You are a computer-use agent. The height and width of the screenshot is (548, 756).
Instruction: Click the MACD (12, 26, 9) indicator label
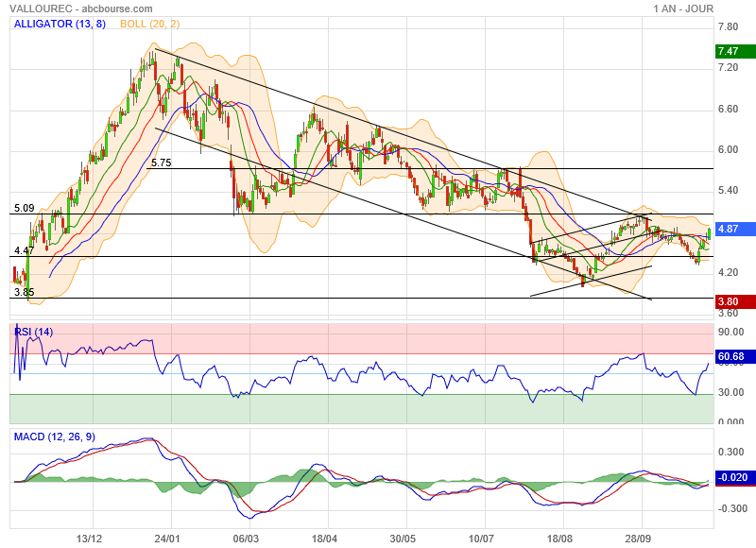click(x=55, y=437)
